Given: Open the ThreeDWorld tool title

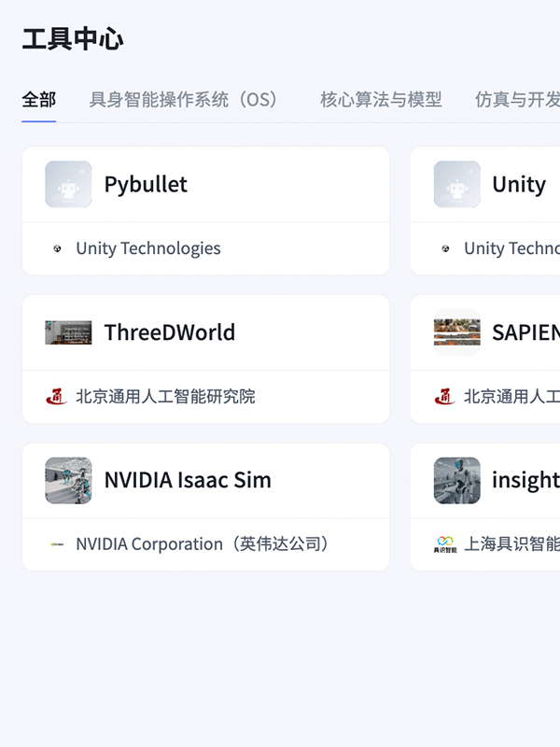Looking at the screenshot, I should (170, 332).
